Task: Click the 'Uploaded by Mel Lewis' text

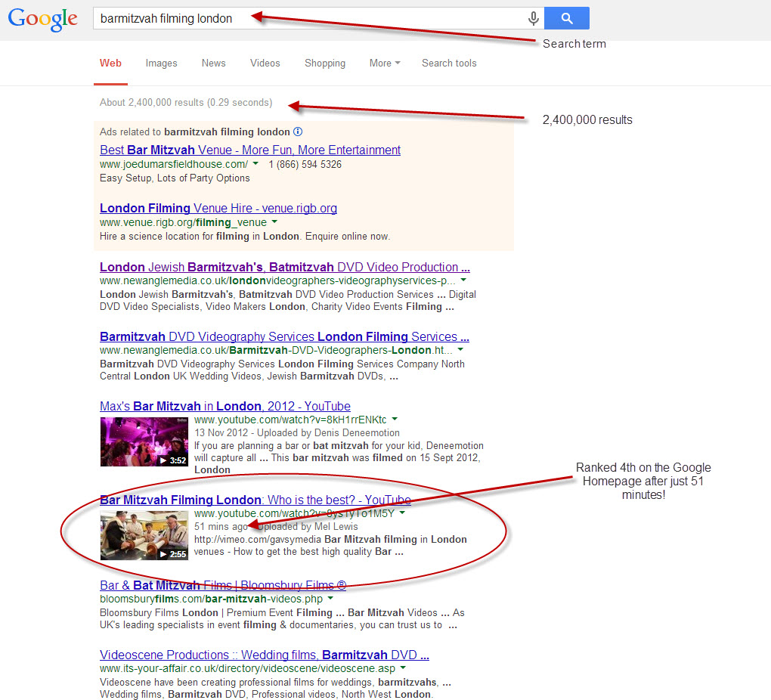Action: (309, 527)
